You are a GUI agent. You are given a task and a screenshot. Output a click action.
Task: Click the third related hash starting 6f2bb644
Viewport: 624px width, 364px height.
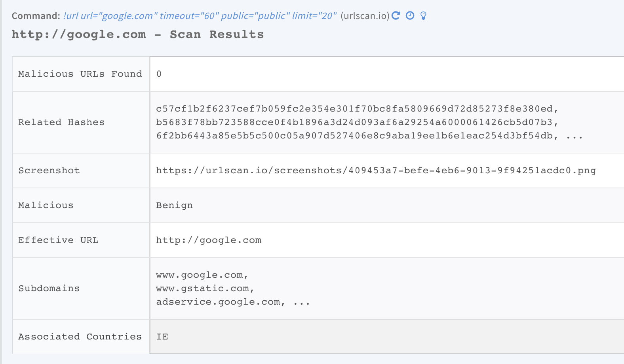[354, 136]
